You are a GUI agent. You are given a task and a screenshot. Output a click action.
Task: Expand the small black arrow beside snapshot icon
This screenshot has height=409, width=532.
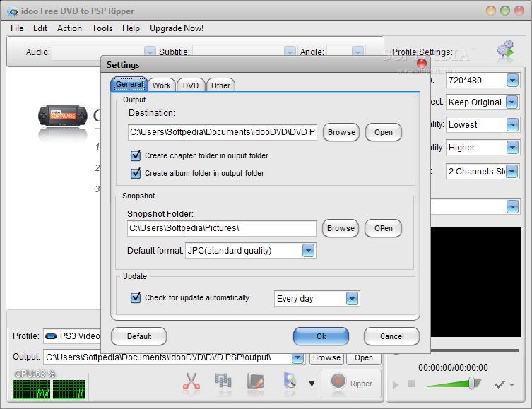pyautogui.click(x=312, y=384)
